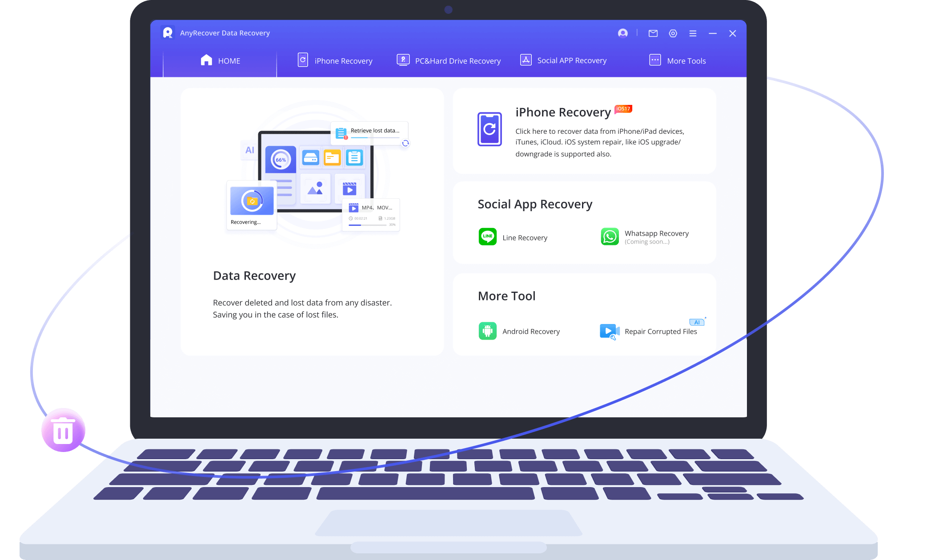Click the app store icon beside Social APP Recovery
Screen dimensions: 927x560
(526, 60)
